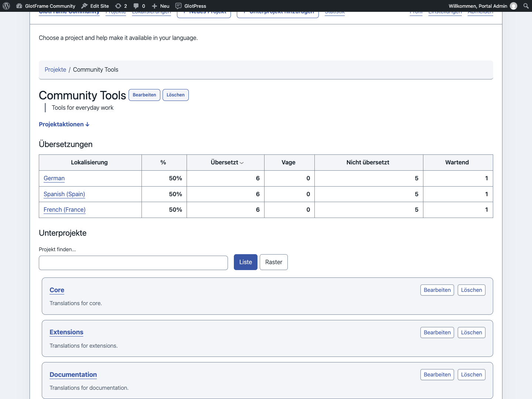
Task: Sort table by Vage header
Action: pyautogui.click(x=289, y=163)
